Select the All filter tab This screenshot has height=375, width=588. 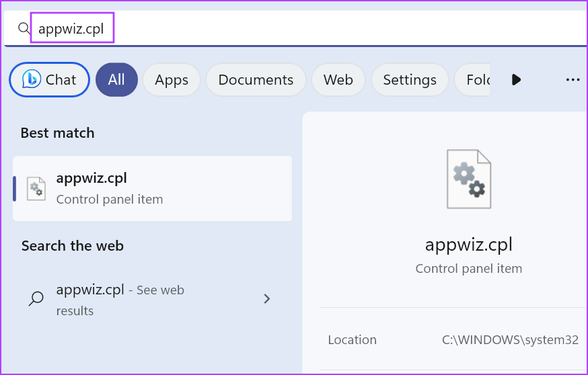click(x=116, y=79)
